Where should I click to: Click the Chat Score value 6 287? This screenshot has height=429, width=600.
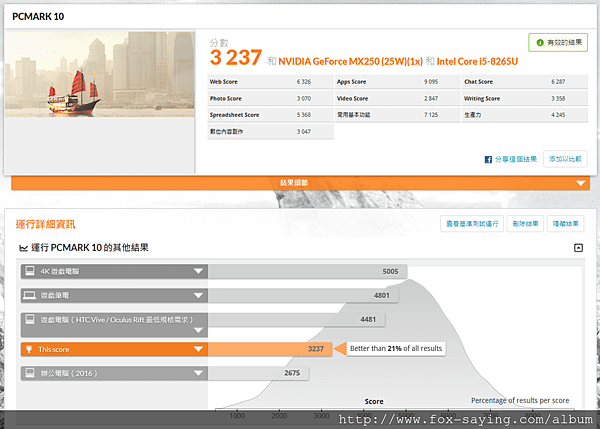click(558, 82)
